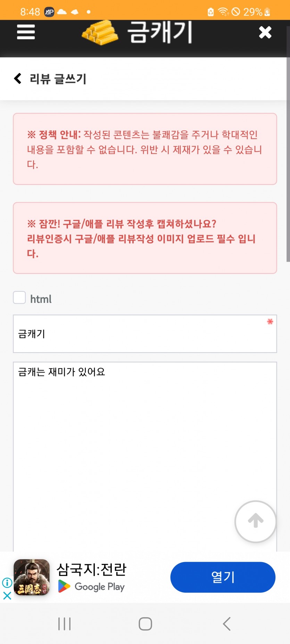Tap the Android home button
Image resolution: width=290 pixels, height=644 pixels.
click(145, 624)
